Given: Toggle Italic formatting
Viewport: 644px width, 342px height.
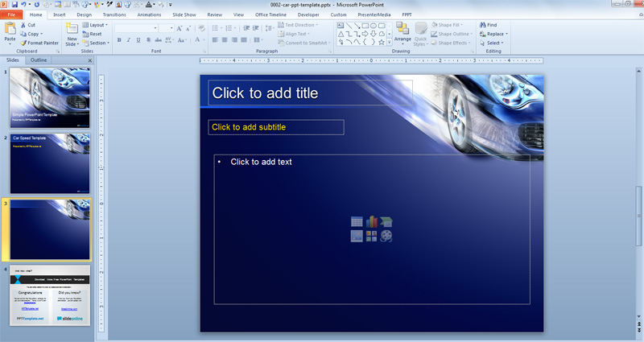Looking at the screenshot, I should pos(129,39).
